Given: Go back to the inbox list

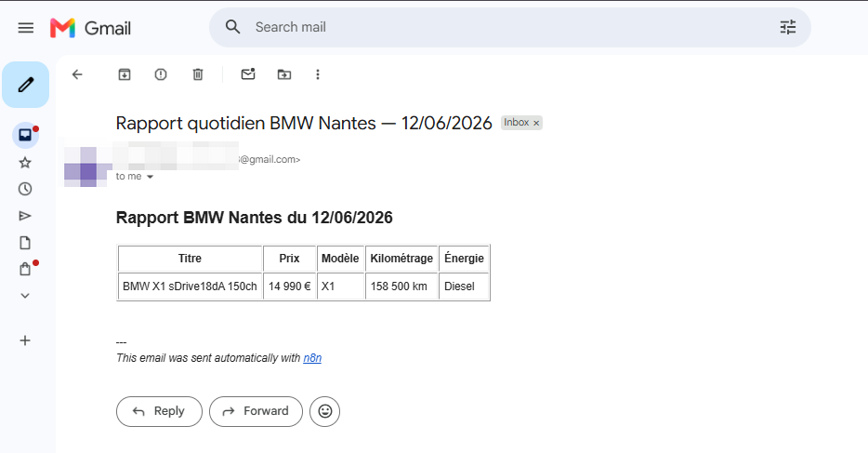Looking at the screenshot, I should (77, 74).
